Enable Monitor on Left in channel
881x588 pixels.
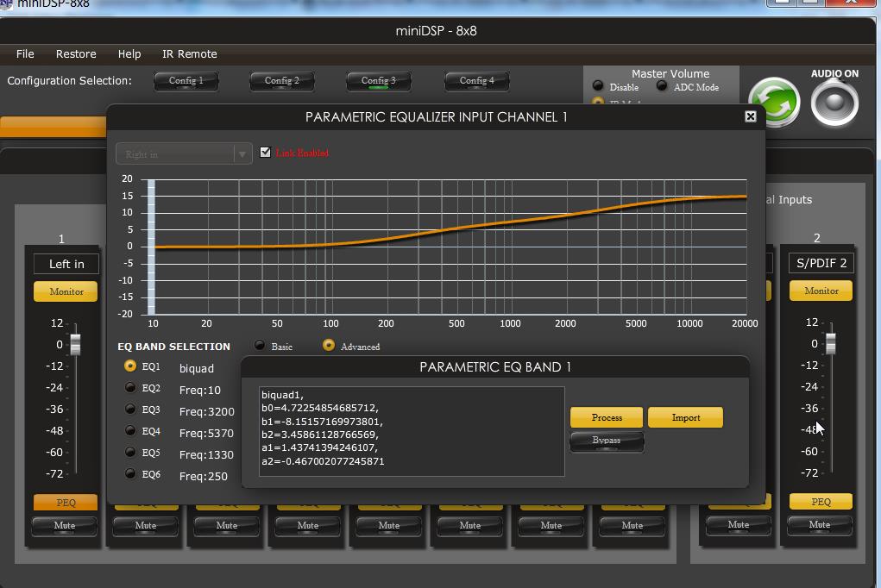66,291
